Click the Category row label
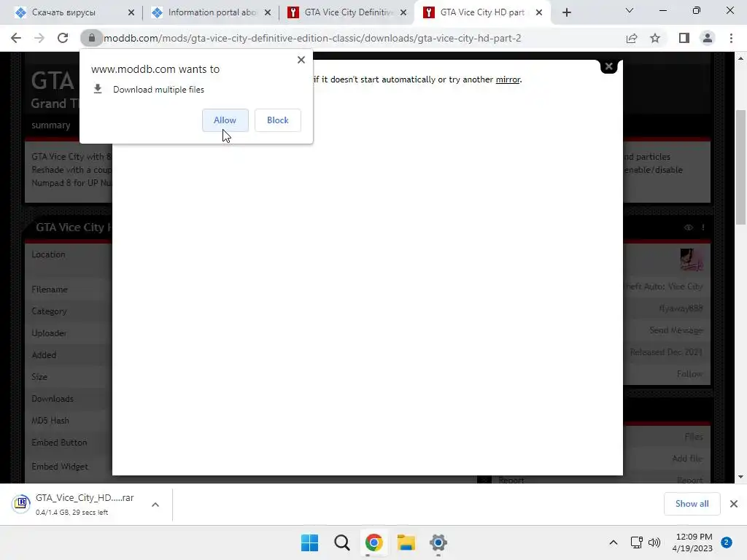The width and height of the screenshot is (747, 560). 49,311
